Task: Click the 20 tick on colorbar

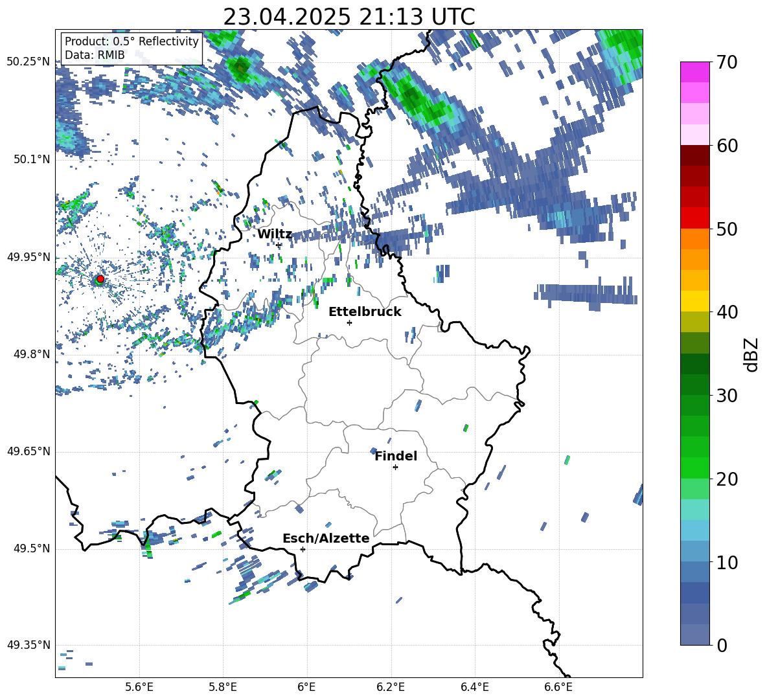Action: 727,479
